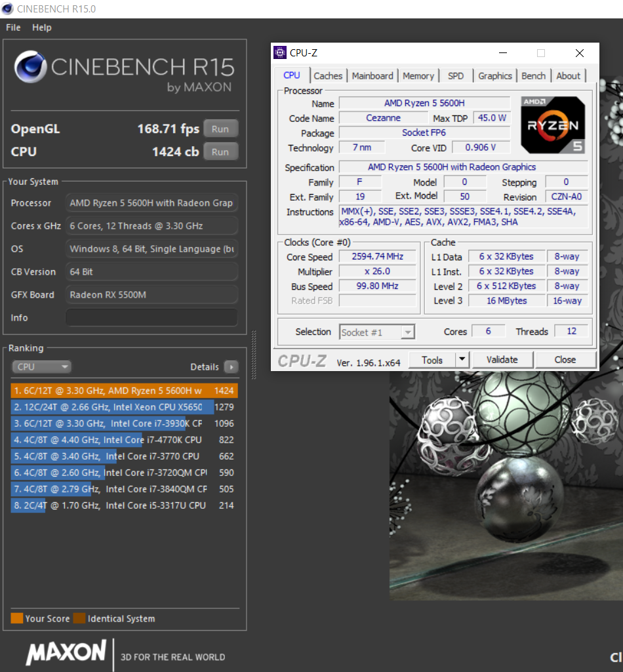This screenshot has height=672, width=623.
Task: Open the Socket #1 selection dropdown
Action: tap(377, 332)
